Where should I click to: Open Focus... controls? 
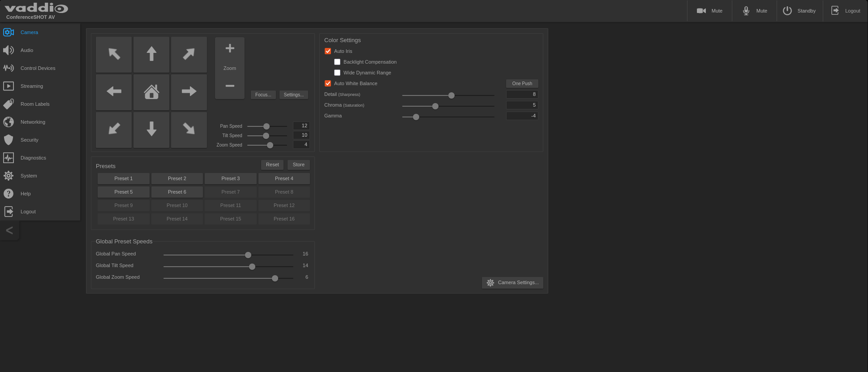click(263, 95)
